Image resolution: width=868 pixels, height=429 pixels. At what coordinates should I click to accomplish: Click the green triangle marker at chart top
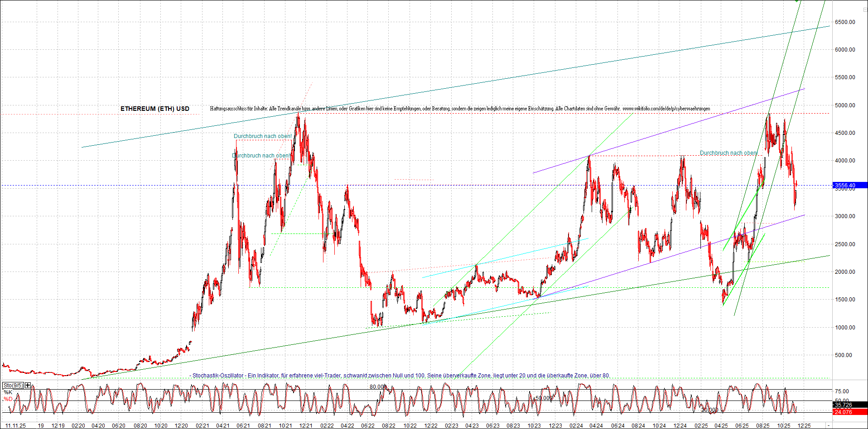click(797, 1)
